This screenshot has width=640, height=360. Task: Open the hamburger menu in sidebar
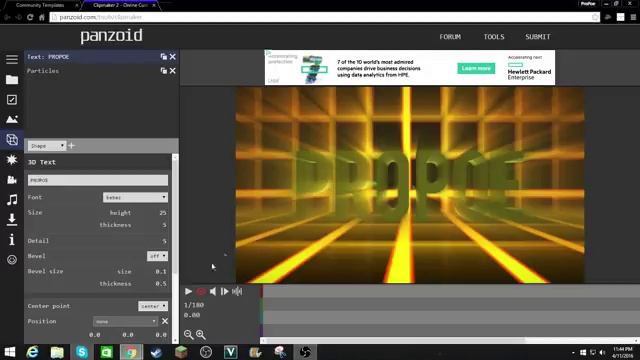coord(12,59)
